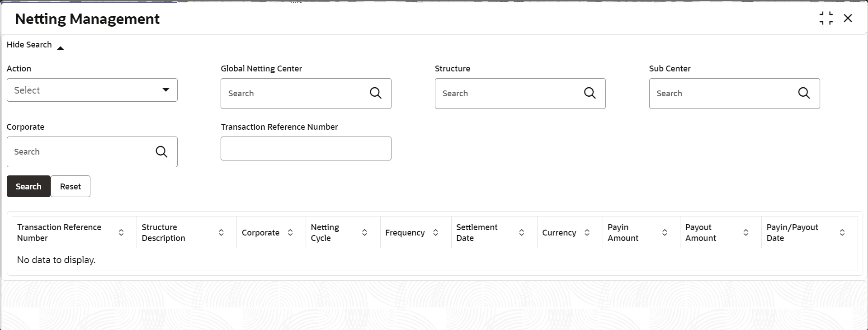Screen dimensions: 868x330
Task: Sort the Payin Amount column
Action: pyautogui.click(x=665, y=233)
